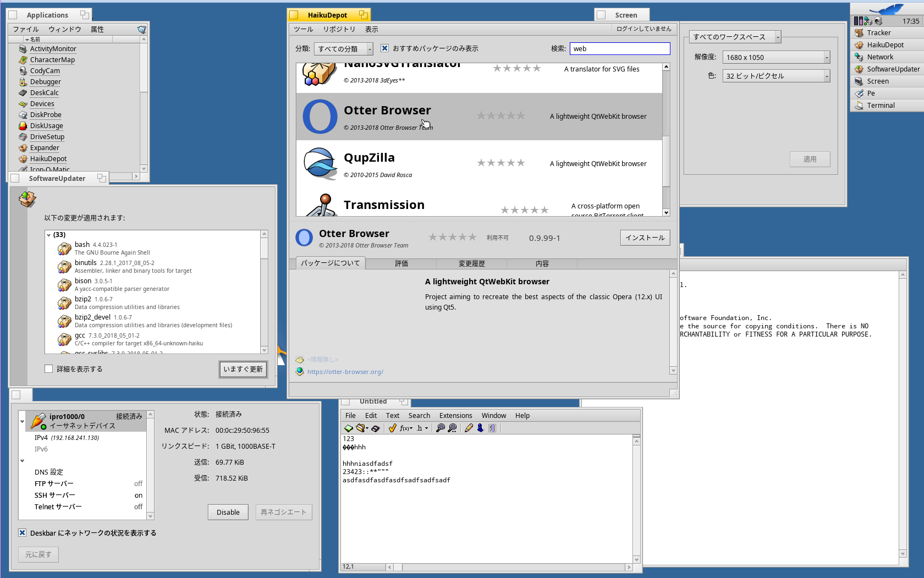Open the color depth dropdown in Screen

776,76
